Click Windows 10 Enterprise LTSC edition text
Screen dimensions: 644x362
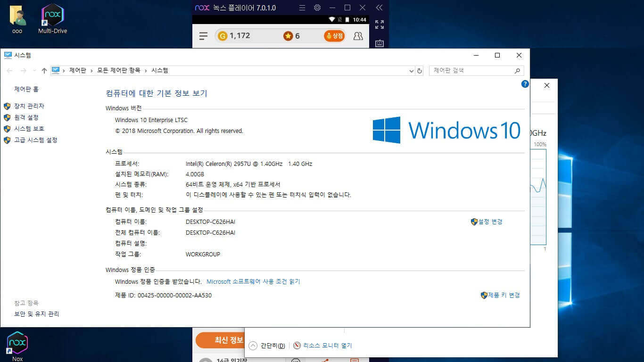point(151,120)
